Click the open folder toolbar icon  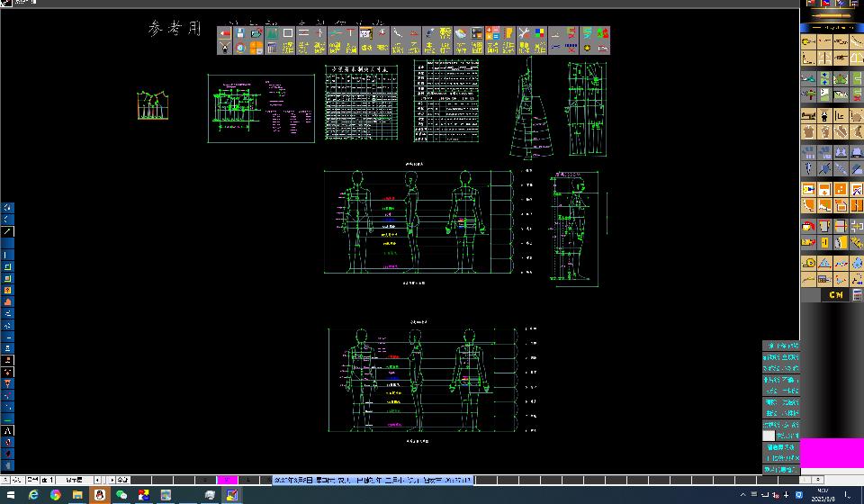pos(256,33)
